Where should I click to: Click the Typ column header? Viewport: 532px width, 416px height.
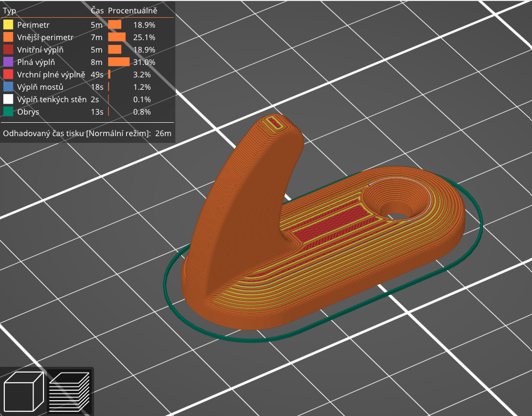click(x=9, y=11)
